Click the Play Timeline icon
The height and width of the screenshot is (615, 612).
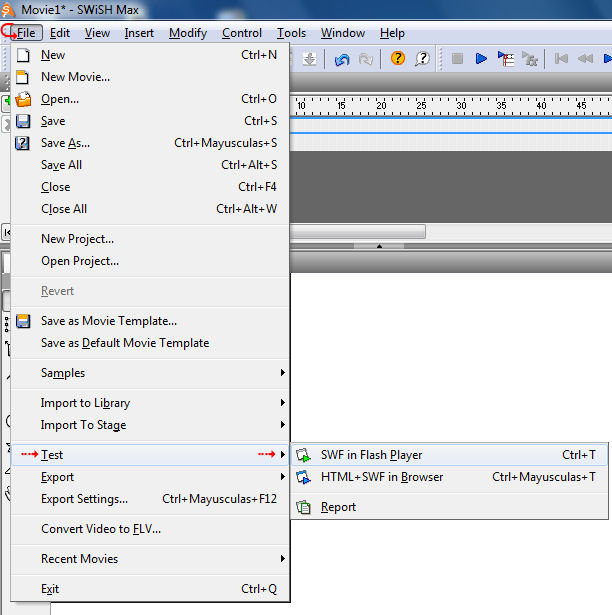[x=506, y=59]
